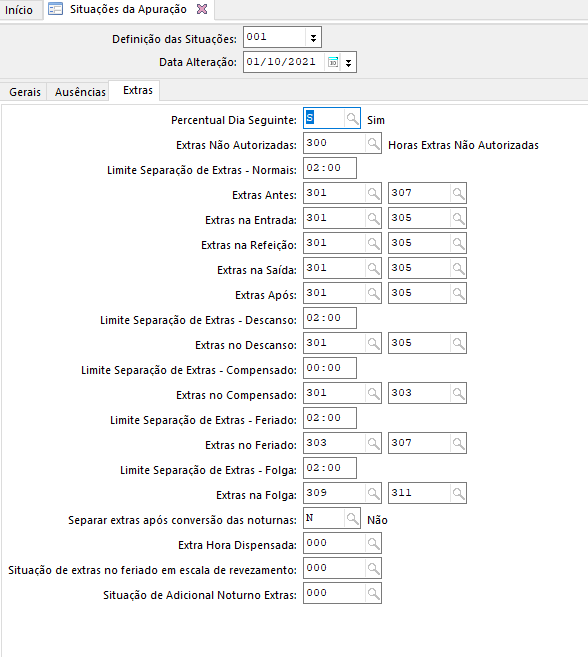Screen dimensions: 588x657
Task: Lookup magnifier for Extras no Feriado 303
Action: [373, 444]
